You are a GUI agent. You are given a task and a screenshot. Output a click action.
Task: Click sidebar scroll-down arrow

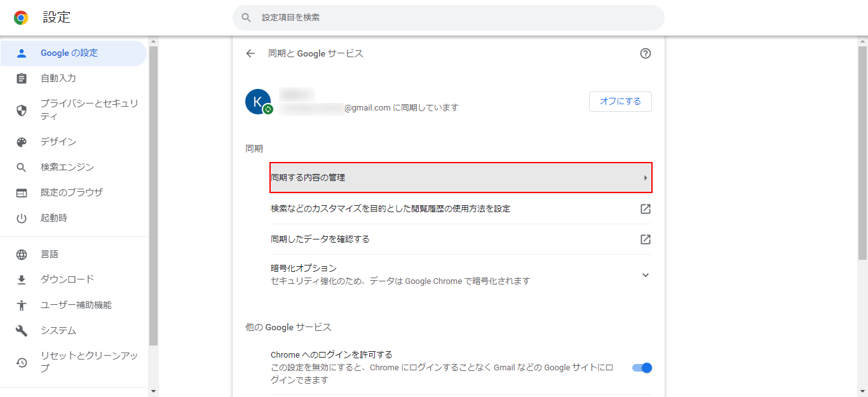point(153,391)
